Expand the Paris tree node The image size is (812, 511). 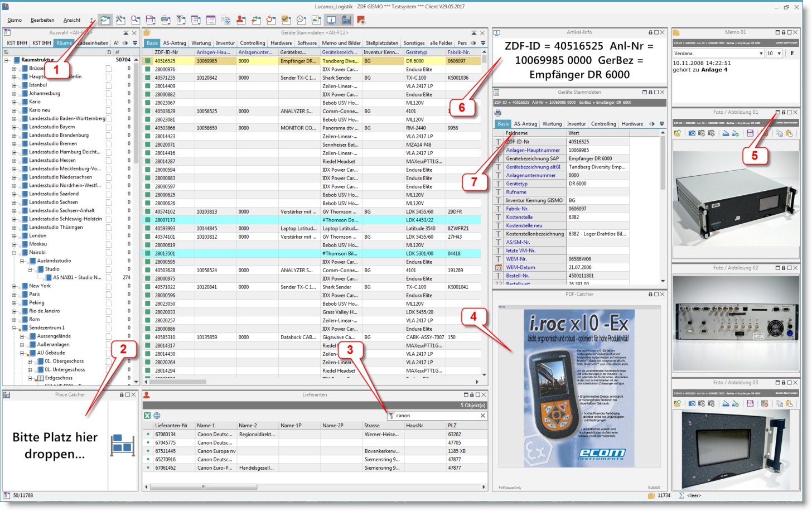coord(14,295)
